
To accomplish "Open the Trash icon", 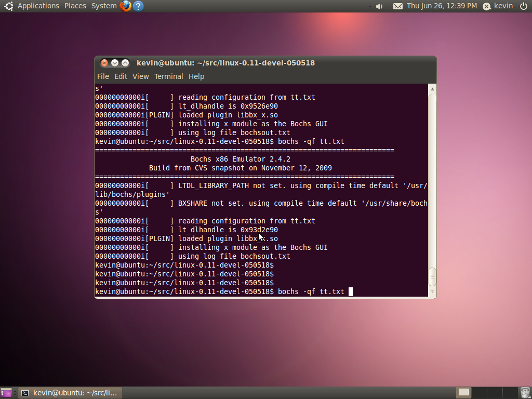I will pos(525,393).
